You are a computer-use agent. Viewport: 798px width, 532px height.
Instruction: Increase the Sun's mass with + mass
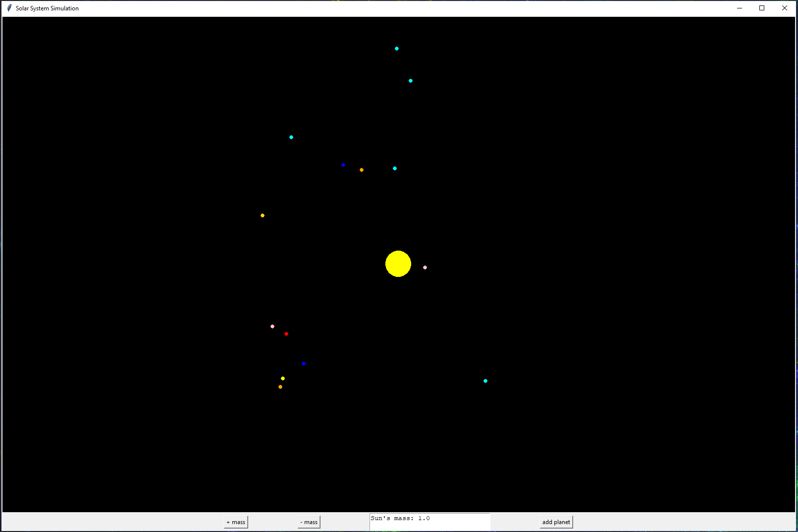[236, 522]
